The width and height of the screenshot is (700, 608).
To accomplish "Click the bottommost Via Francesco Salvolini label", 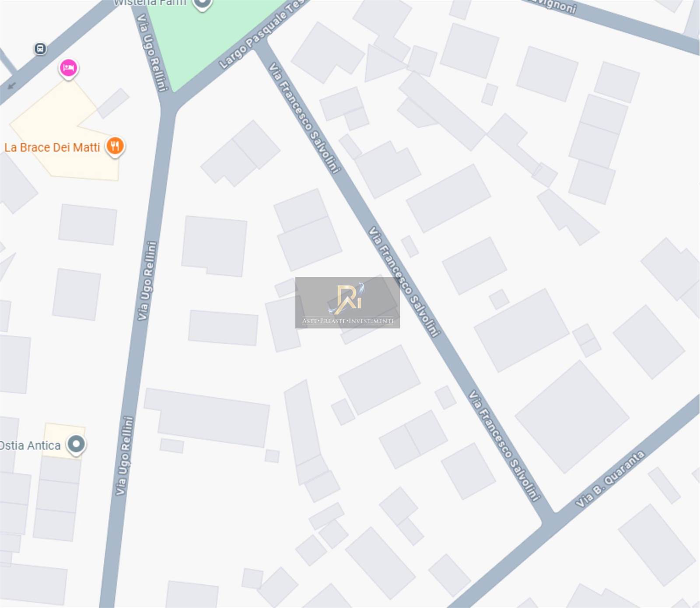I will [504, 445].
